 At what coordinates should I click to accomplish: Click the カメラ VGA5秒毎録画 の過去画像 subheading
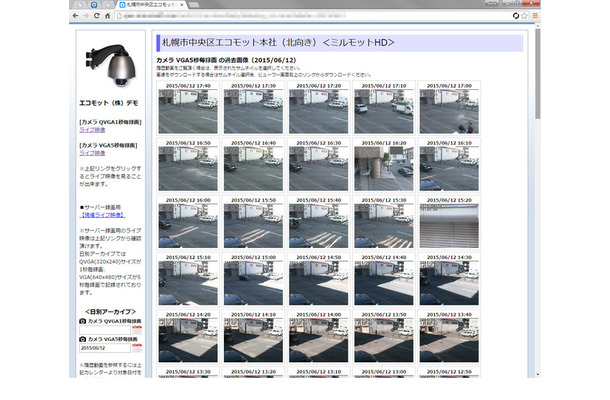pyautogui.click(x=226, y=60)
